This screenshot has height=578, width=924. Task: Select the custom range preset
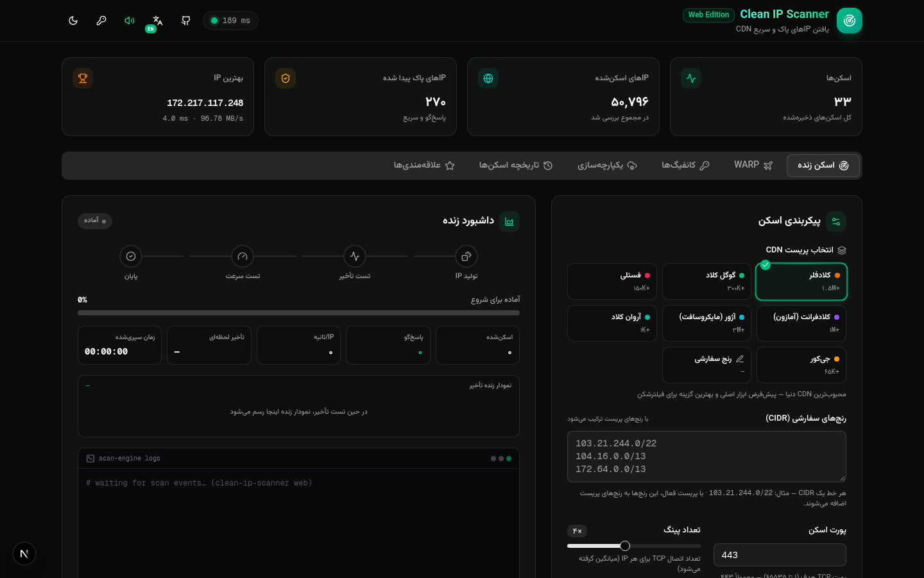click(706, 365)
